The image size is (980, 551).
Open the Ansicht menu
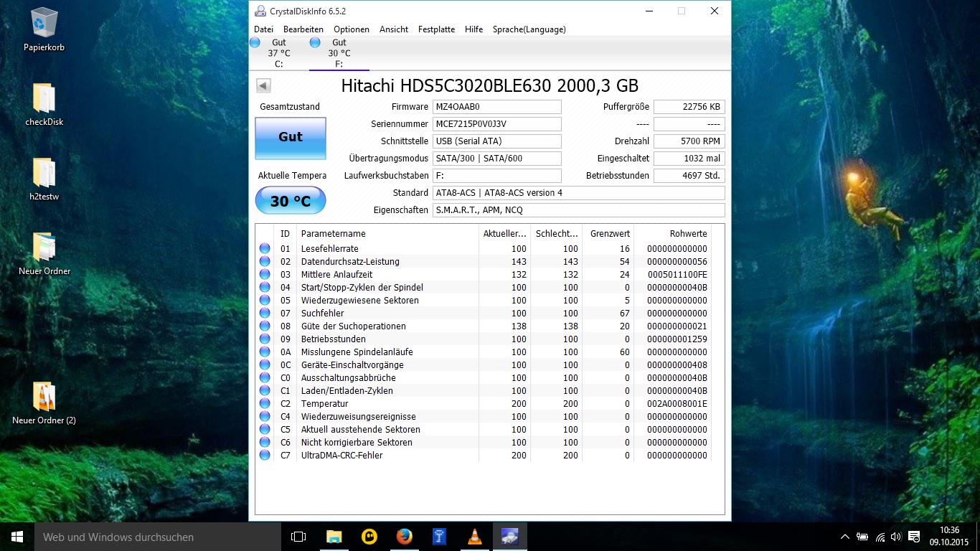pyautogui.click(x=394, y=29)
